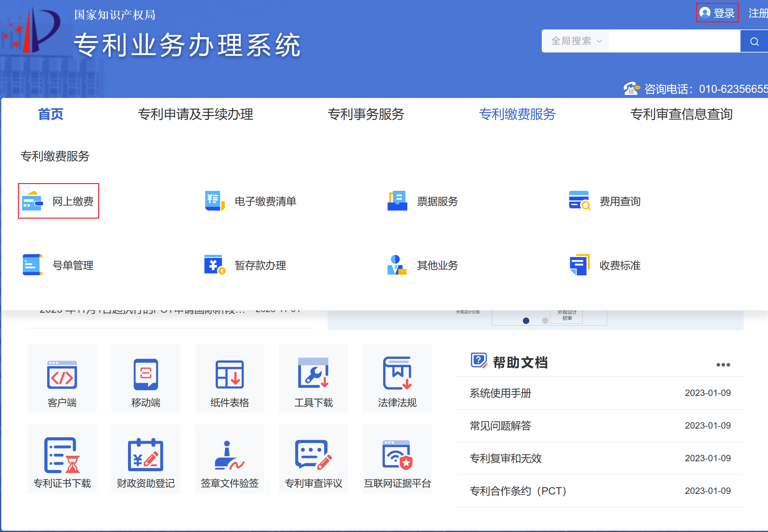
Task: Click the 号单管理 icon
Action: [32, 265]
